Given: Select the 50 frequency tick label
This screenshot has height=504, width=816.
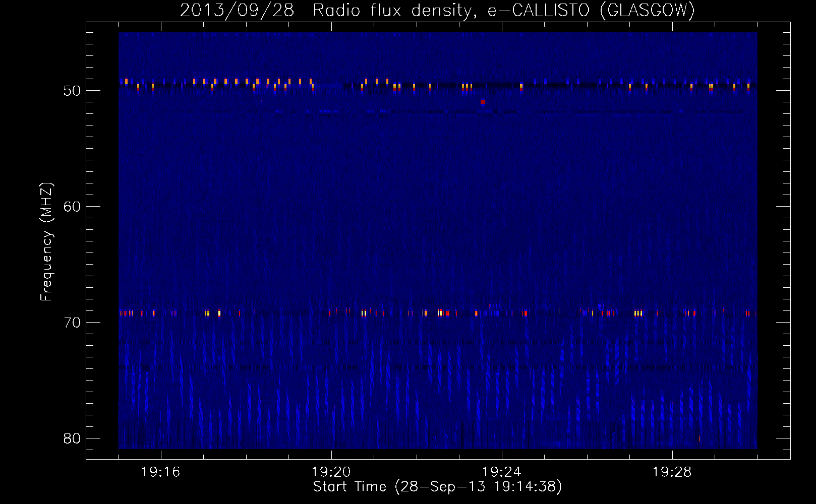Looking at the screenshot, I should click(x=72, y=91).
